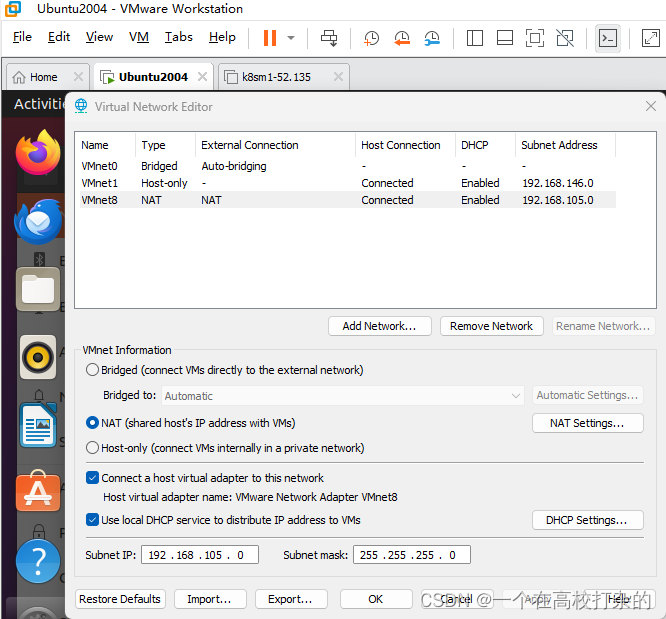Screen dimensions: 666x619
Task: Open the console view icon
Action: 608,38
